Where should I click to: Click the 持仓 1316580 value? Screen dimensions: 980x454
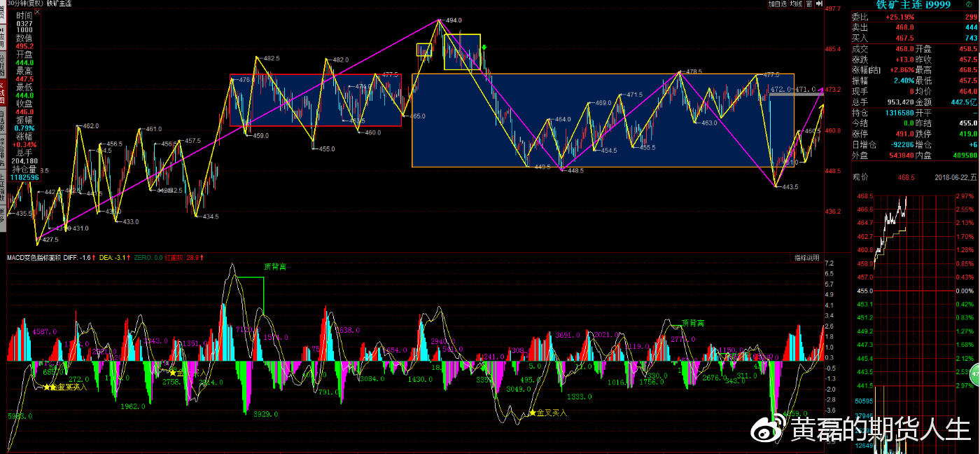(x=899, y=112)
